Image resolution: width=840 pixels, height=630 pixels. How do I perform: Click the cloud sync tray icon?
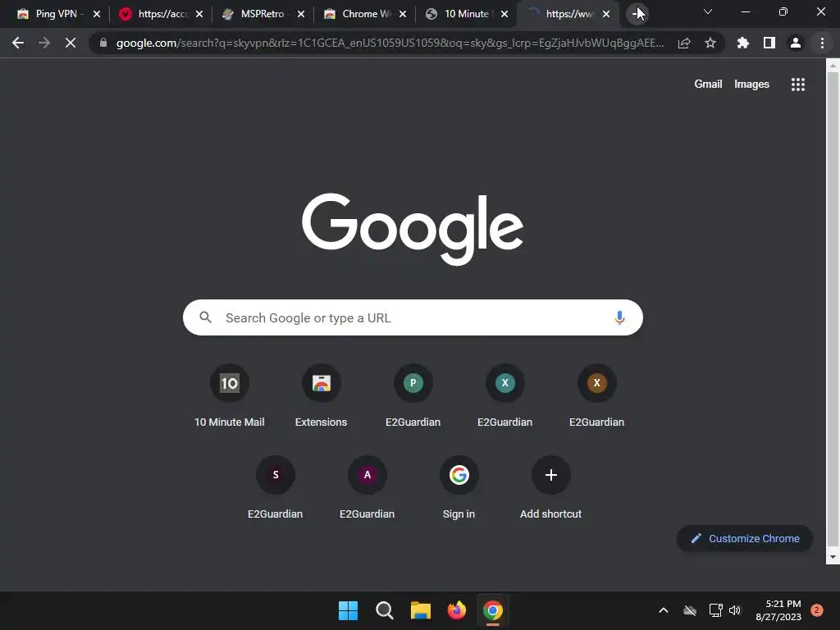[690, 610]
